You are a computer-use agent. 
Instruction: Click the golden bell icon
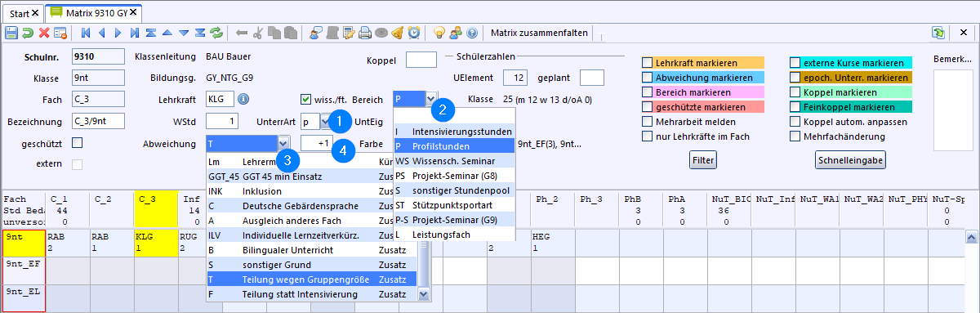pos(397,34)
